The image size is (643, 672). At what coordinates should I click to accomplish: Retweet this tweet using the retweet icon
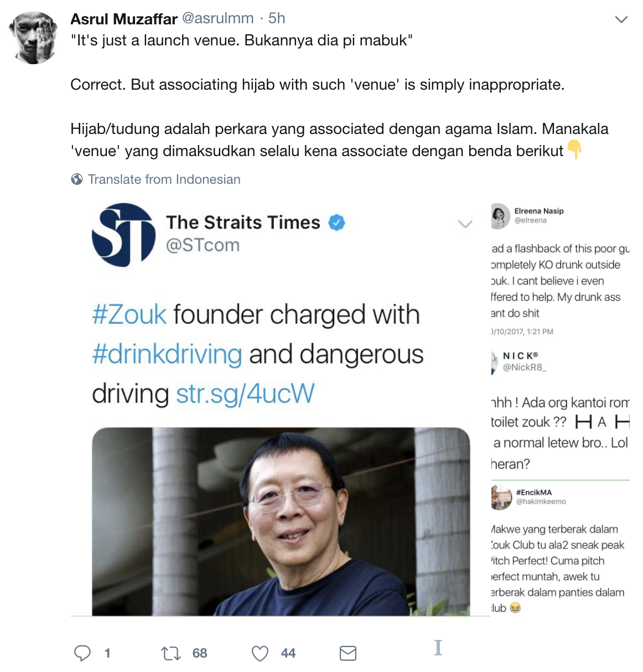171,654
